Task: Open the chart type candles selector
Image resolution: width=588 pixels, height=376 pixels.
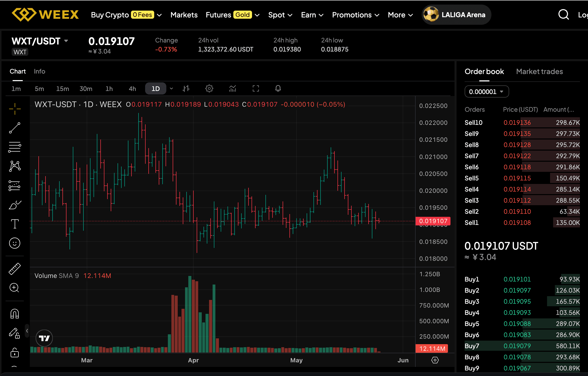Action: (186, 88)
